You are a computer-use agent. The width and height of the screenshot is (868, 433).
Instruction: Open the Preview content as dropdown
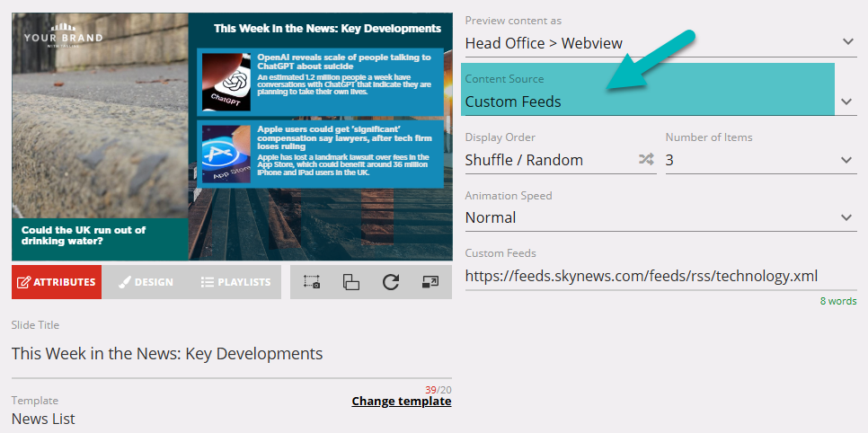(x=660, y=42)
